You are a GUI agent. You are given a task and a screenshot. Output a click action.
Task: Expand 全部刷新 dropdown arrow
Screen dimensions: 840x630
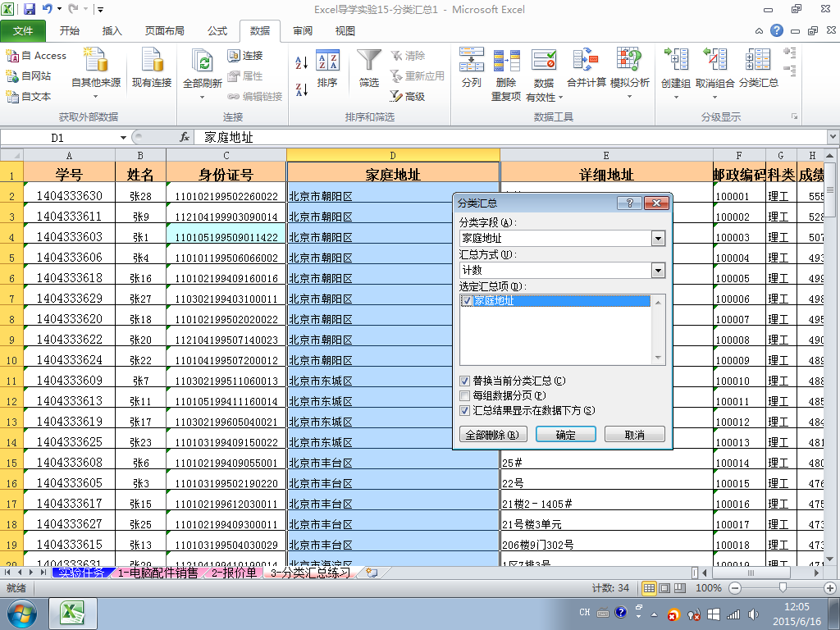click(203, 98)
